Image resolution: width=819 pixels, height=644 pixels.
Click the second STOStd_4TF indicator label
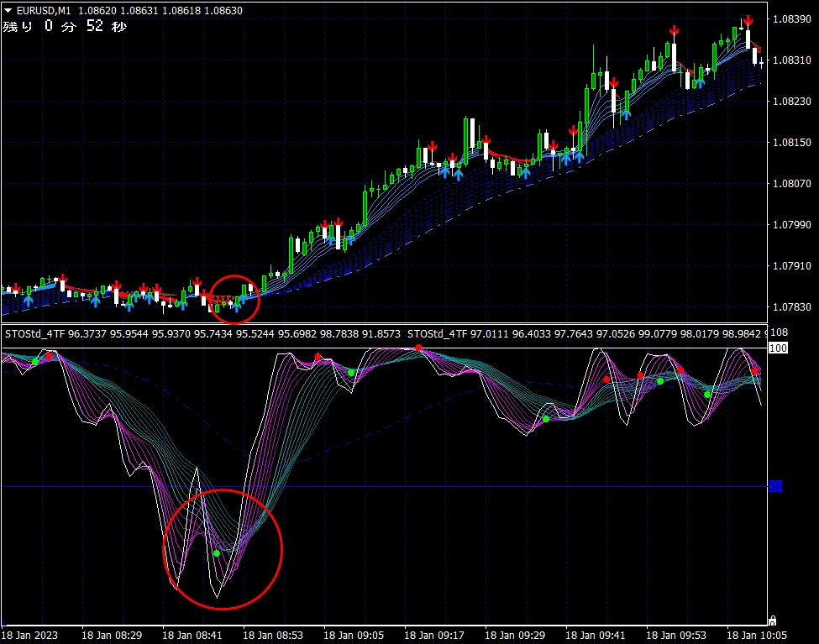437,334
